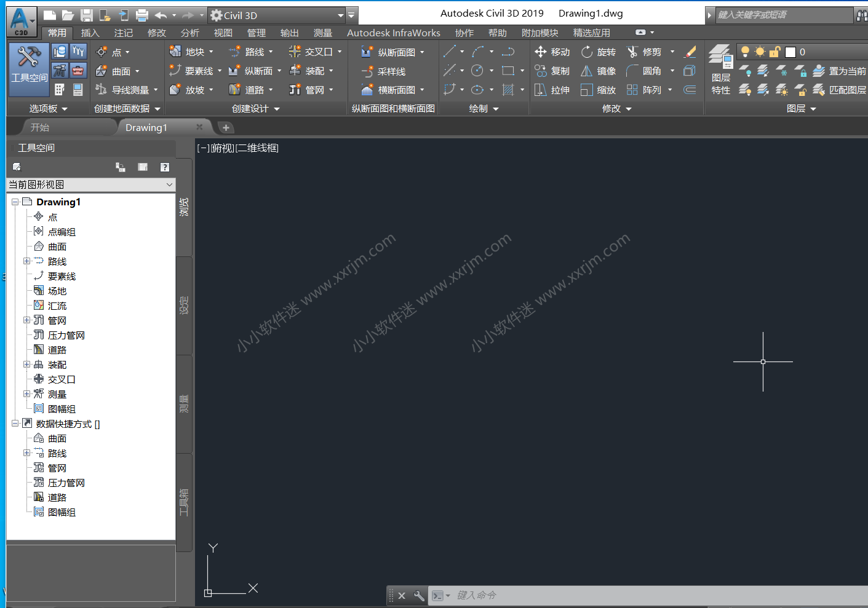Expand the 创建地面数据 panel dropdown
The height and width of the screenshot is (608, 868).
(x=127, y=109)
